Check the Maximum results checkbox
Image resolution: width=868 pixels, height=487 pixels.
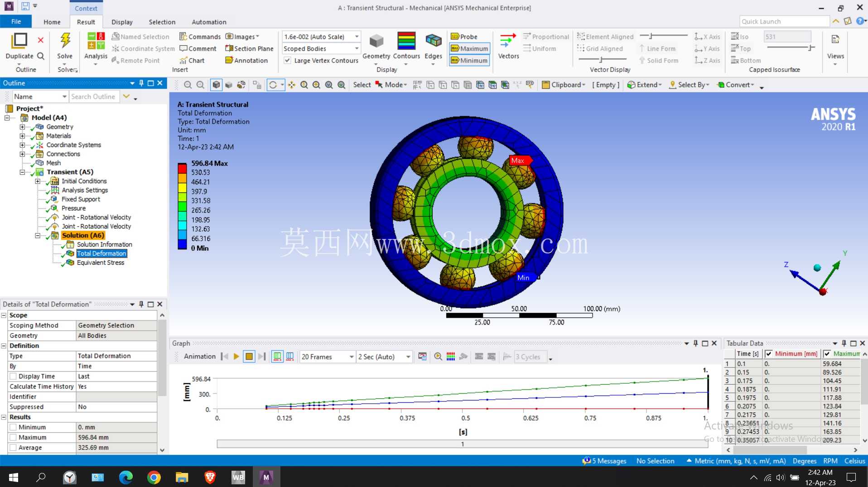(13, 438)
